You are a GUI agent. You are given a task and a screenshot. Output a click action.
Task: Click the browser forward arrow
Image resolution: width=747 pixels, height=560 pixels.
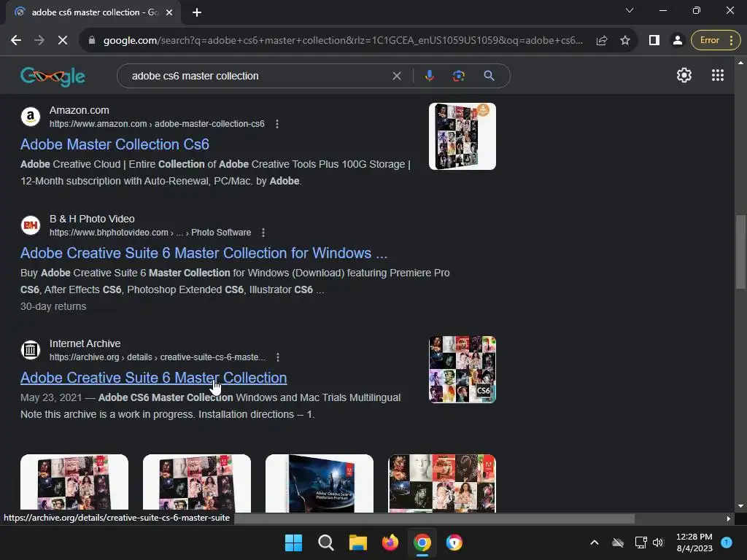tap(39, 41)
